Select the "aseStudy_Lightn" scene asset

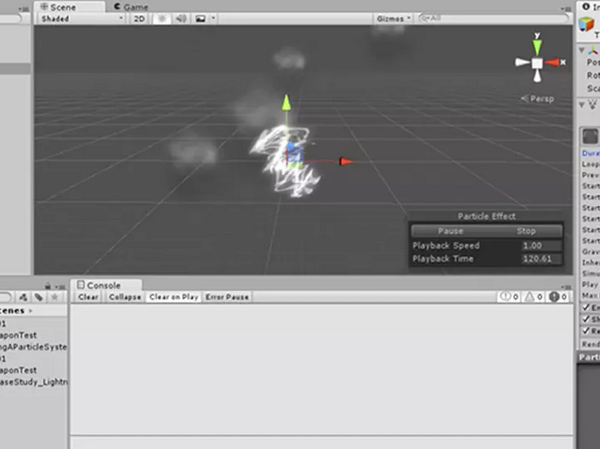(x=33, y=382)
